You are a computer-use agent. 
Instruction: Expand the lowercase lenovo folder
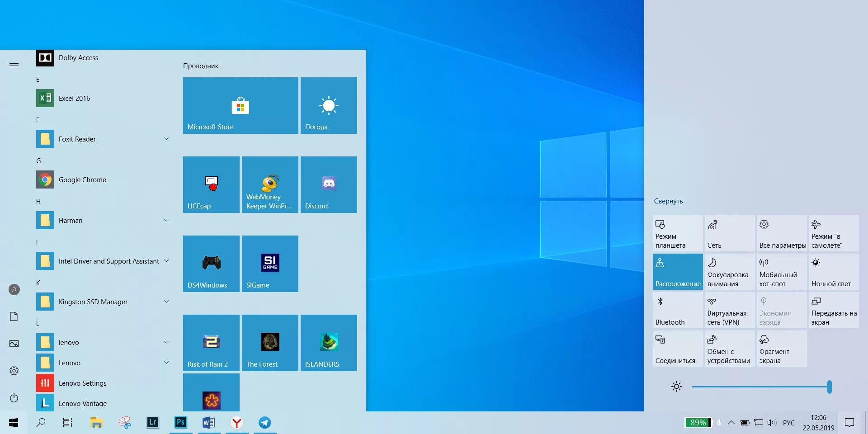(166, 342)
